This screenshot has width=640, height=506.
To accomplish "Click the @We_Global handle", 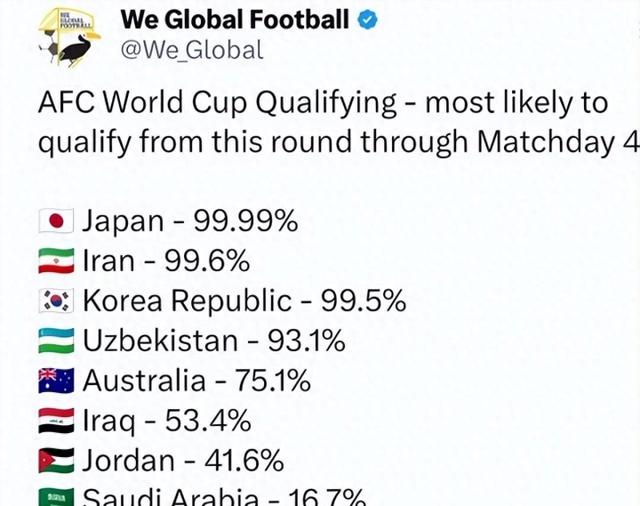I will (x=192, y=50).
